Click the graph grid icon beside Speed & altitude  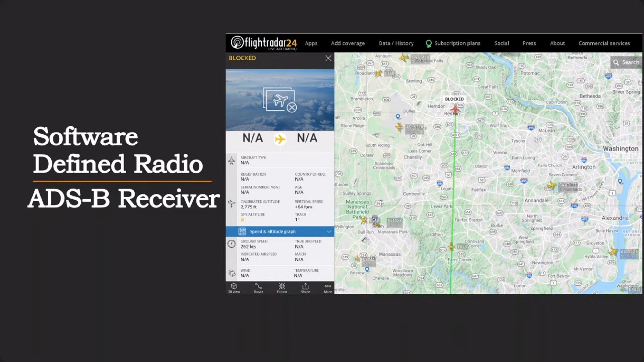pyautogui.click(x=242, y=231)
